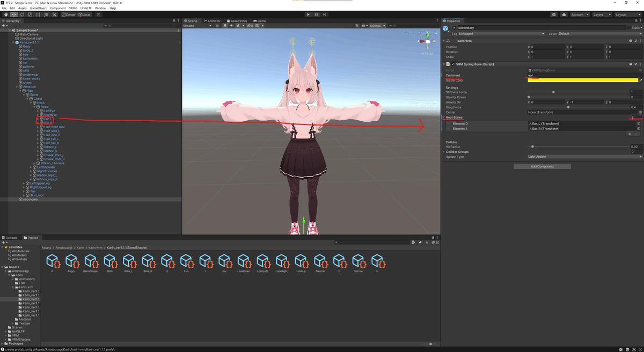Toggle the secondary object active checkbox
Viewport: 644px width, 352px height.
pyautogui.click(x=454, y=27)
